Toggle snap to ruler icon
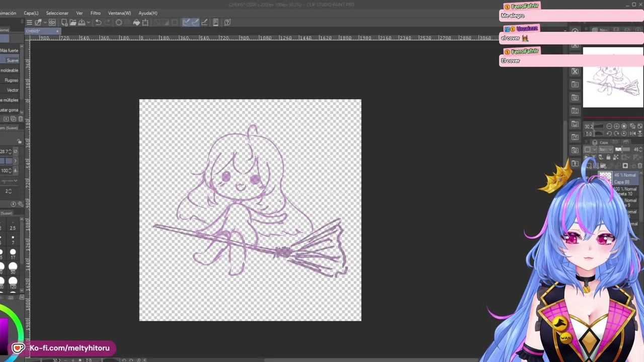644x362 pixels. pos(186,22)
